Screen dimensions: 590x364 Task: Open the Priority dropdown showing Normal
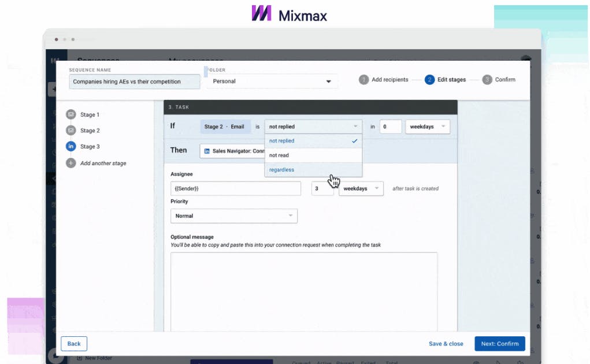tap(233, 216)
